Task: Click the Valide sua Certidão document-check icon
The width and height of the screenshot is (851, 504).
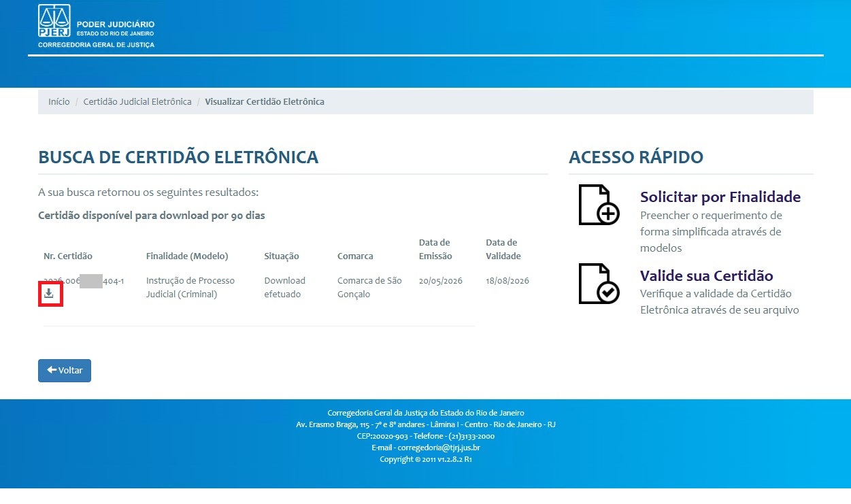Action: point(599,284)
